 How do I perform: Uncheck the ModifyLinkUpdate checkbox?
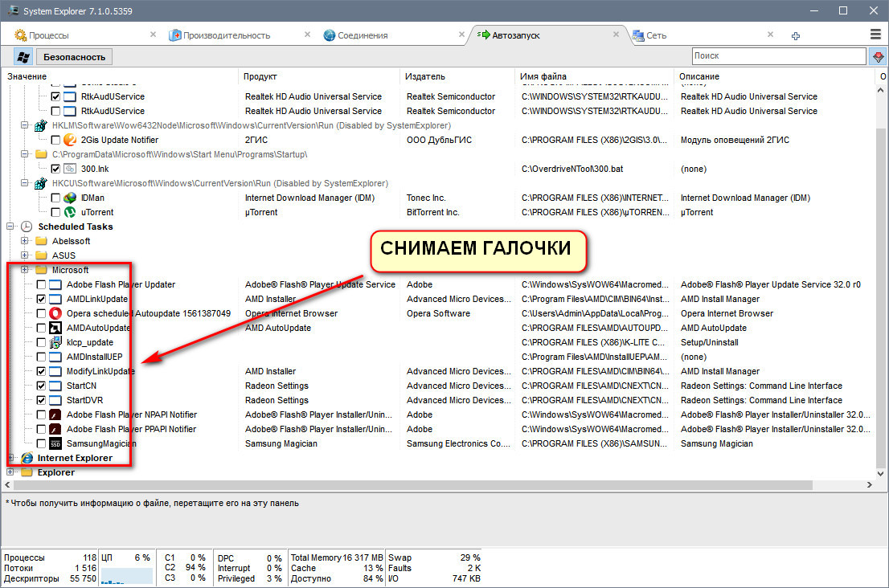(41, 372)
